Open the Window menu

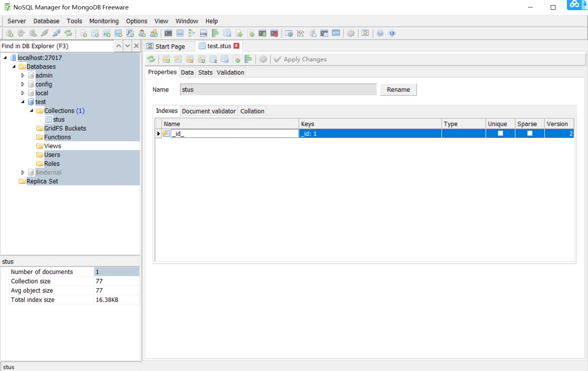(x=187, y=21)
